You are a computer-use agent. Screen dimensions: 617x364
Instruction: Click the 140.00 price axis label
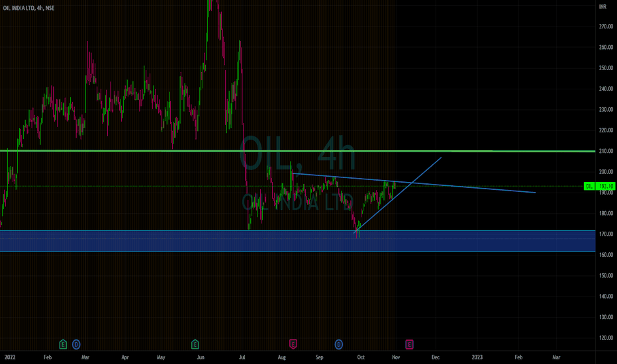coord(606,296)
